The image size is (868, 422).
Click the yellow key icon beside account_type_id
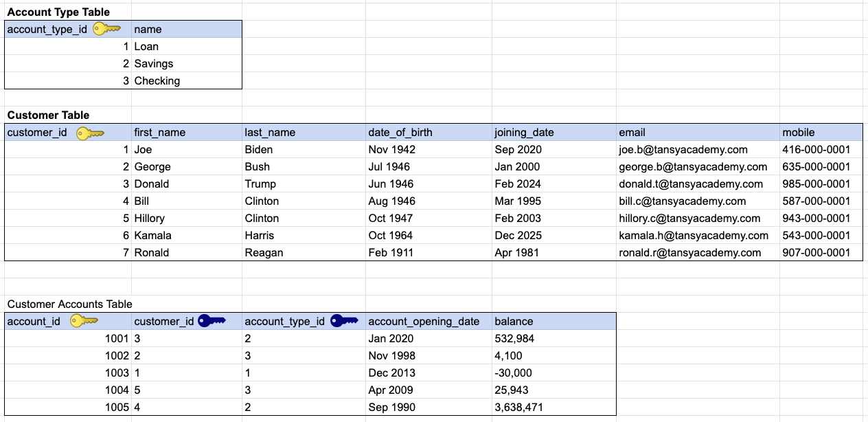coord(106,29)
